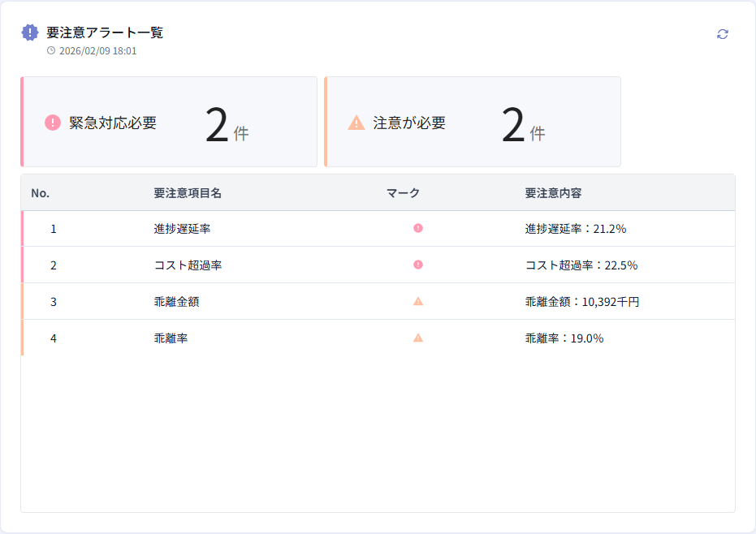Click the refresh icon in the top right corner
The width and height of the screenshot is (756, 534).
tap(722, 33)
